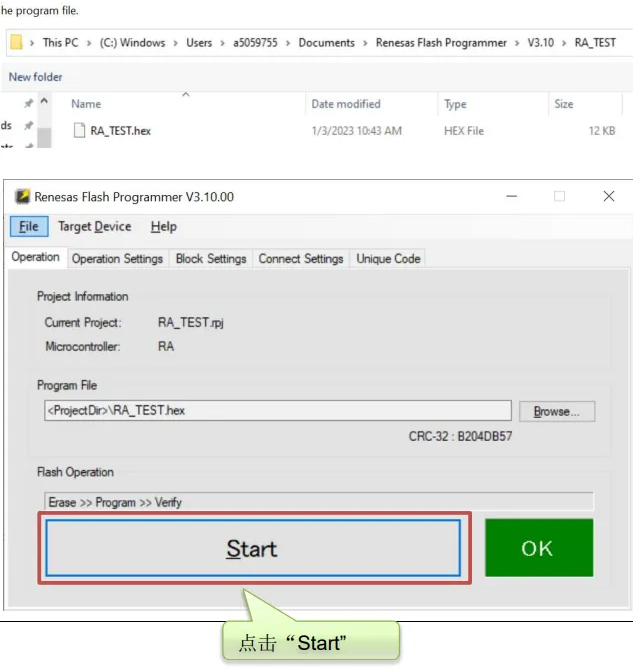Sort files by Date modified column
This screenshot has height=669, width=633.
[x=346, y=104]
